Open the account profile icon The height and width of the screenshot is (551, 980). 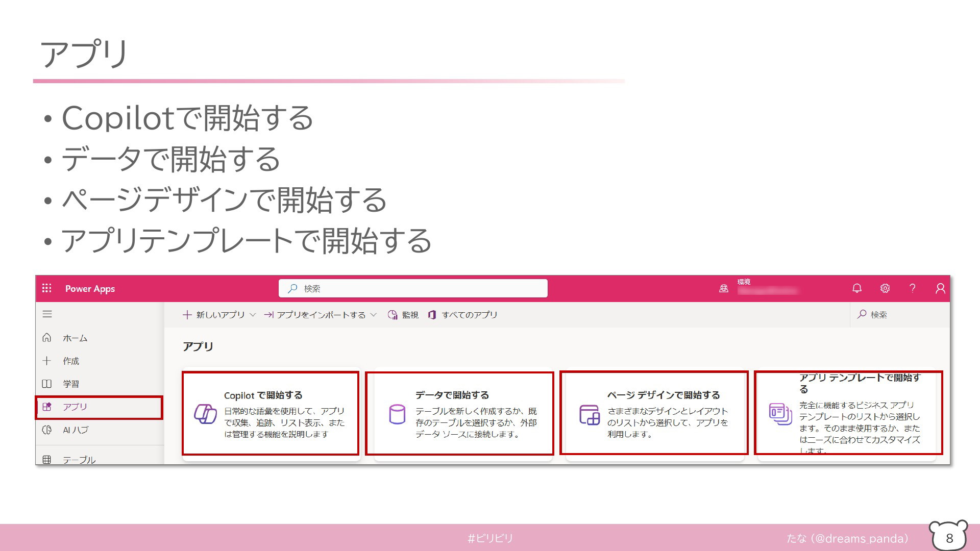coord(940,288)
